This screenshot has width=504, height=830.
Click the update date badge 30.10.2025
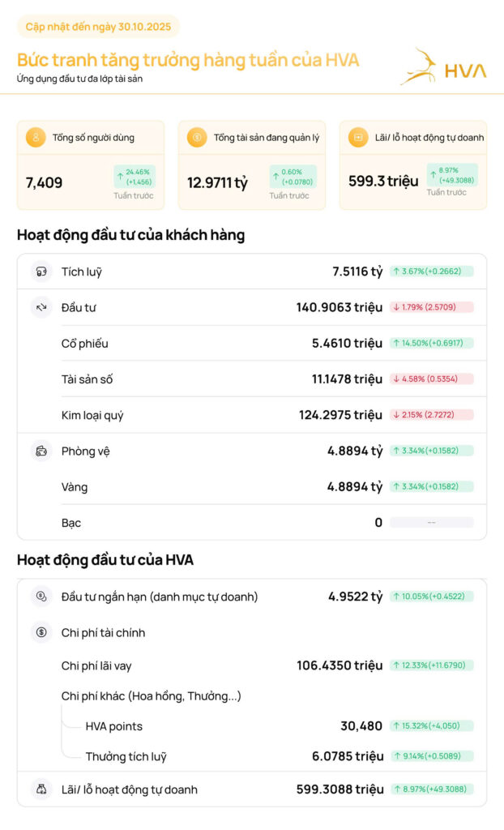98,27
